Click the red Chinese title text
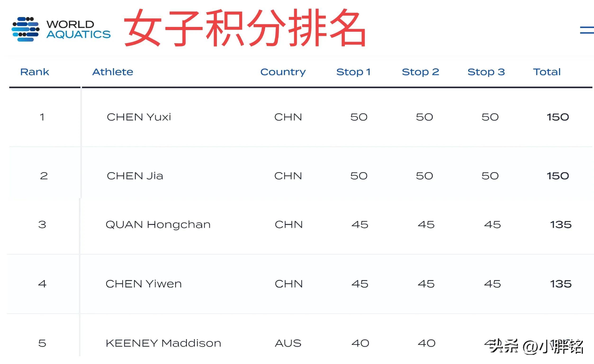The image size is (594, 364). pyautogui.click(x=245, y=28)
